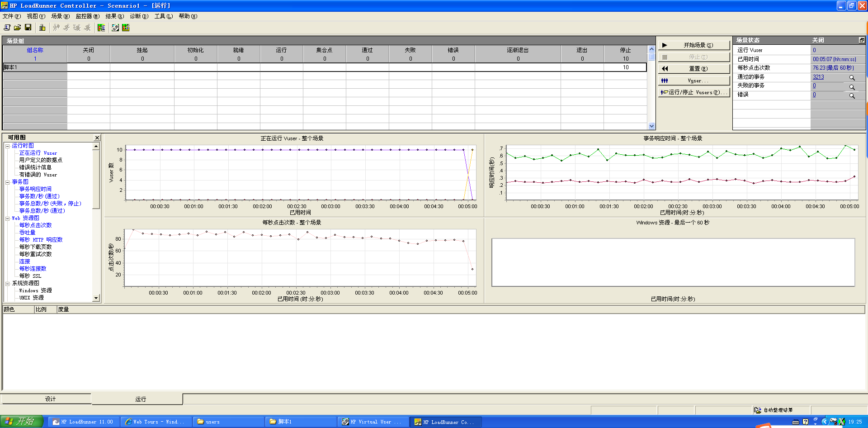
Task: Click the undock icon on 场景状态 panel
Action: 862,40
